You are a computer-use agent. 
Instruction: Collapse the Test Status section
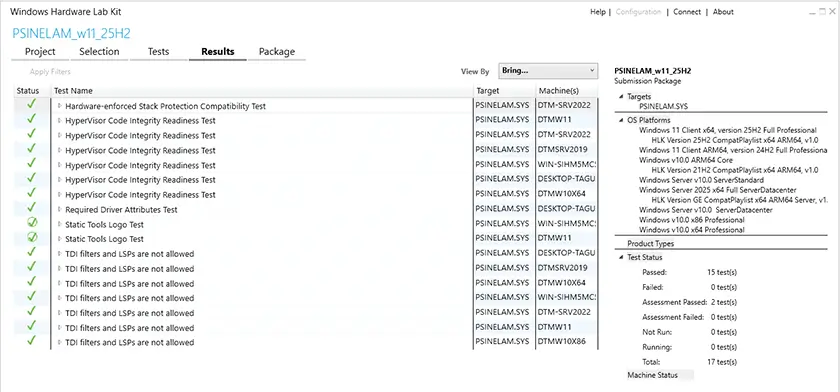pos(621,258)
